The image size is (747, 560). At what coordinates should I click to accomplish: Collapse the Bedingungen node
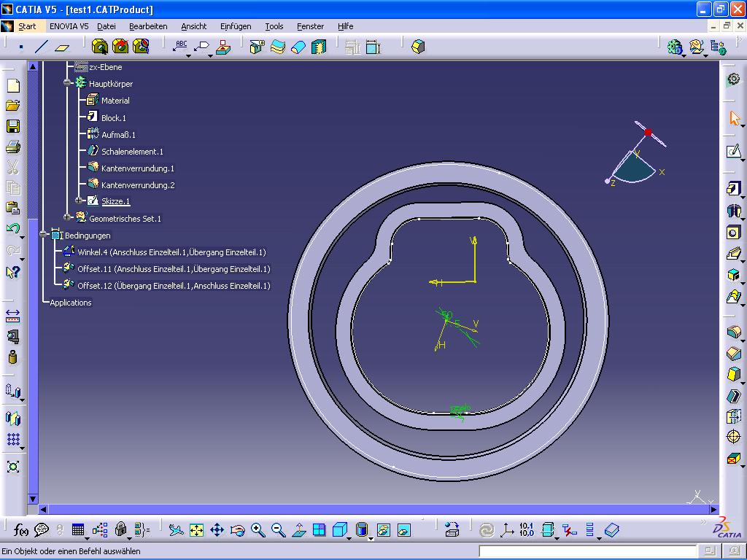(x=43, y=235)
